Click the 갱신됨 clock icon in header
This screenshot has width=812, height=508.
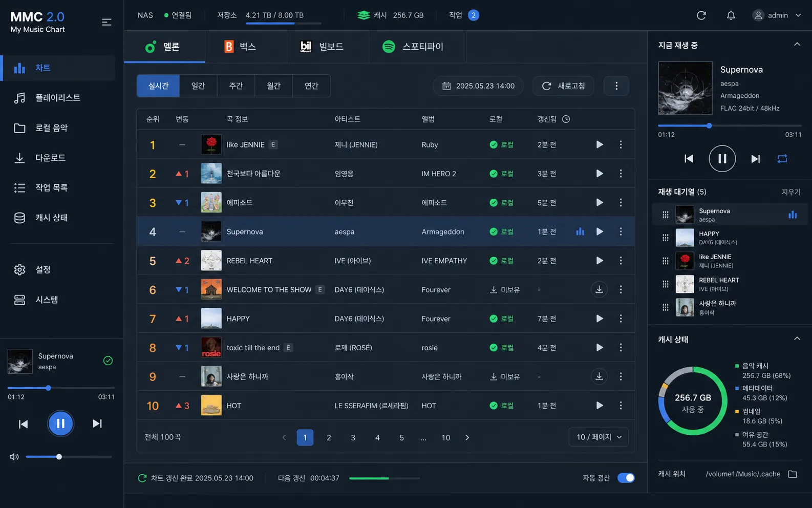pyautogui.click(x=566, y=119)
